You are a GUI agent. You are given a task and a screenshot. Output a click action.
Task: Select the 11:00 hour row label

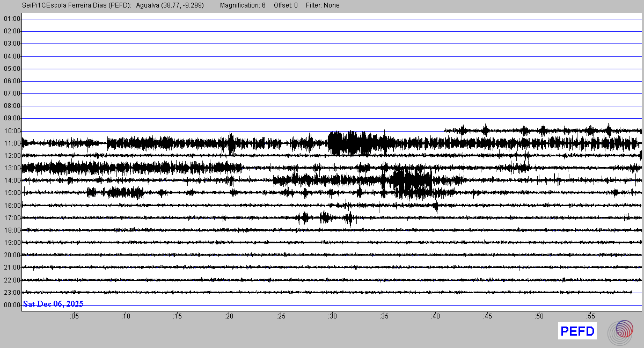coord(12,143)
